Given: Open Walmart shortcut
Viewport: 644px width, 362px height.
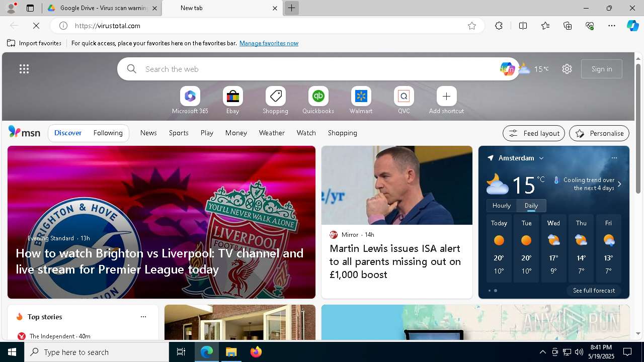Looking at the screenshot, I should coord(361,101).
